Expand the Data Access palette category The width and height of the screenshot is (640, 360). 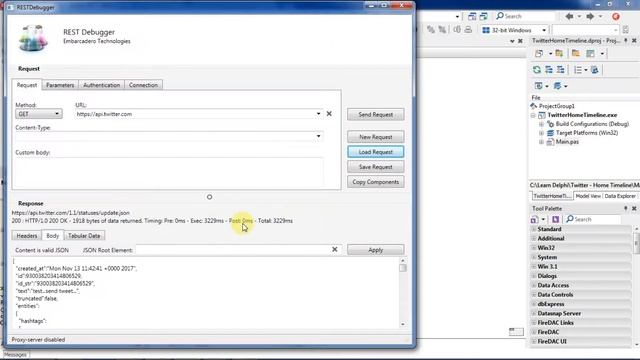tap(534, 285)
